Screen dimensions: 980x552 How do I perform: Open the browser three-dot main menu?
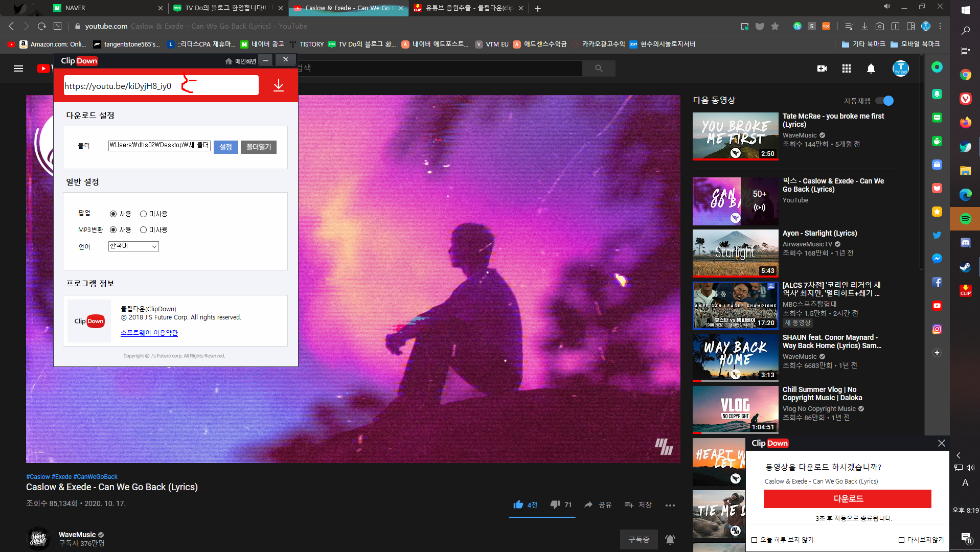(940, 26)
